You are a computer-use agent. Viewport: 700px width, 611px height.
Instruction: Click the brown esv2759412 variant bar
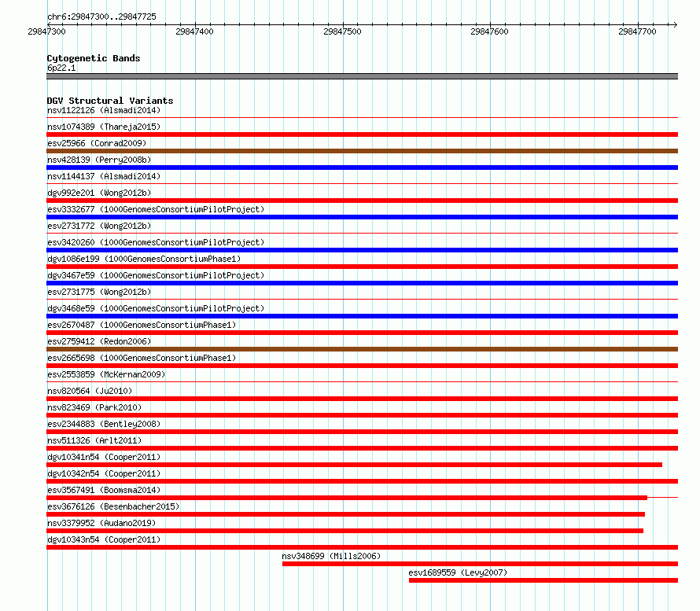362,349
